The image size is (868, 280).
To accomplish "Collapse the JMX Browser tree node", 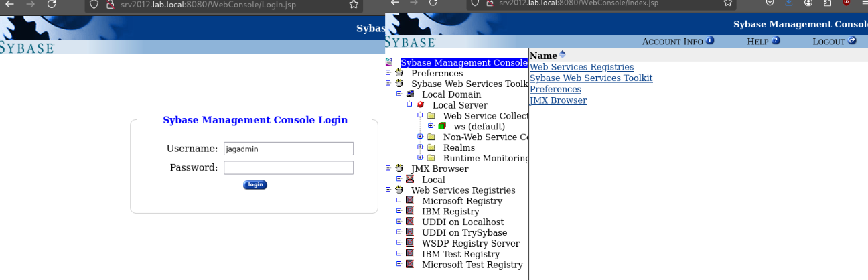I will click(x=388, y=169).
